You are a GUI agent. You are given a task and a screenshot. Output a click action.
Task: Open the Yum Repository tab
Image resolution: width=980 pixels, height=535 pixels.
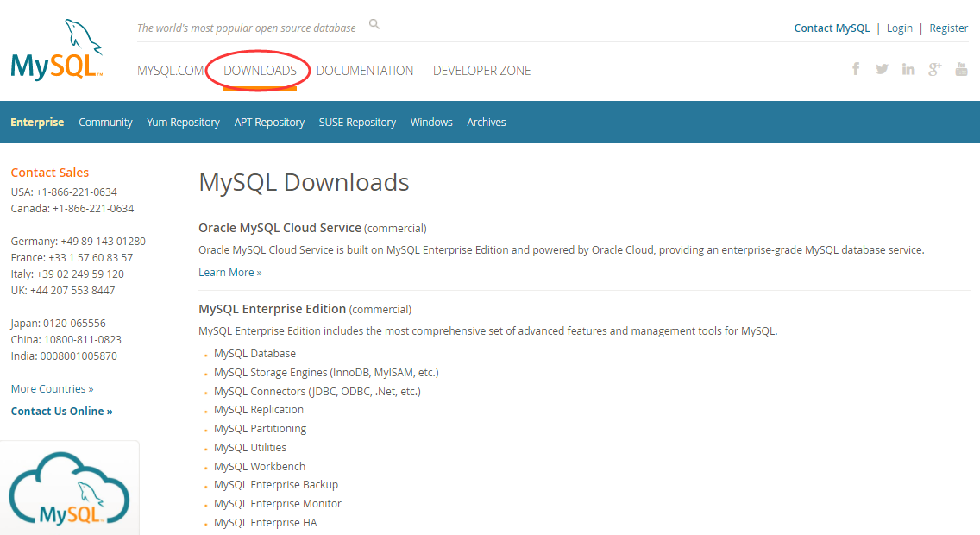pyautogui.click(x=183, y=122)
